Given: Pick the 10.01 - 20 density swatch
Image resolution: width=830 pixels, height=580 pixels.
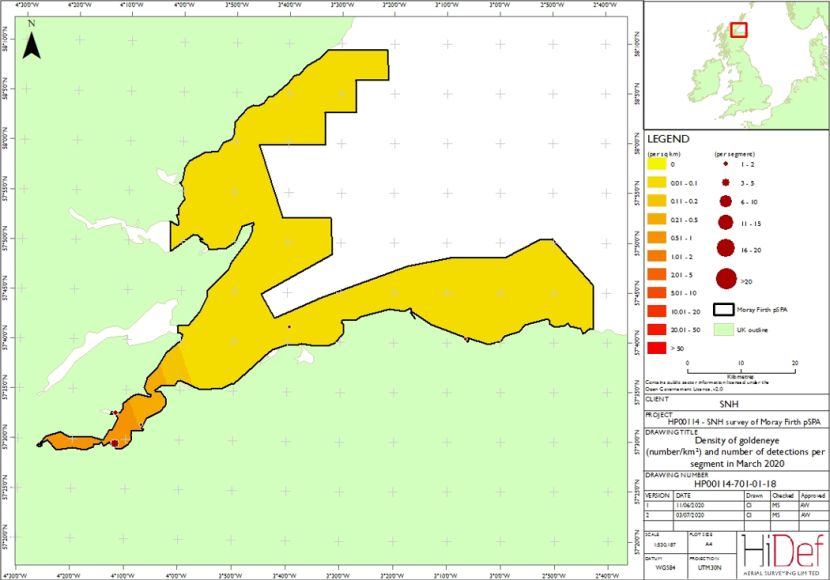Looking at the screenshot, I should point(656,311).
